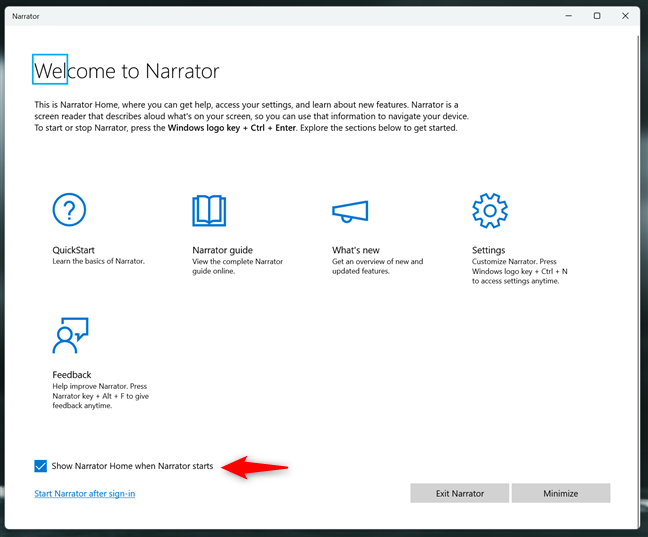Click the 'Help improve Narrator' description text
648x537 pixels.
100,396
